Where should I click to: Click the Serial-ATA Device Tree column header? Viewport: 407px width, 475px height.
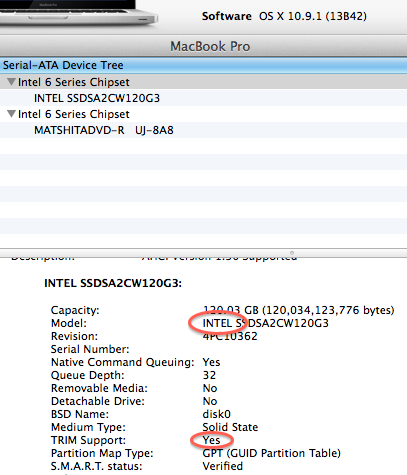203,65
